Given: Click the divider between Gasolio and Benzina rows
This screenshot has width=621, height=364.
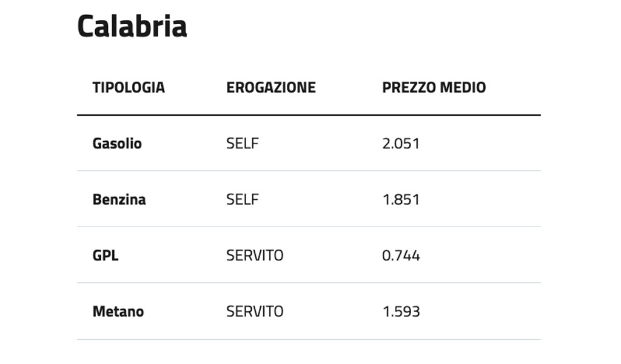Looking at the screenshot, I should pyautogui.click(x=309, y=171).
